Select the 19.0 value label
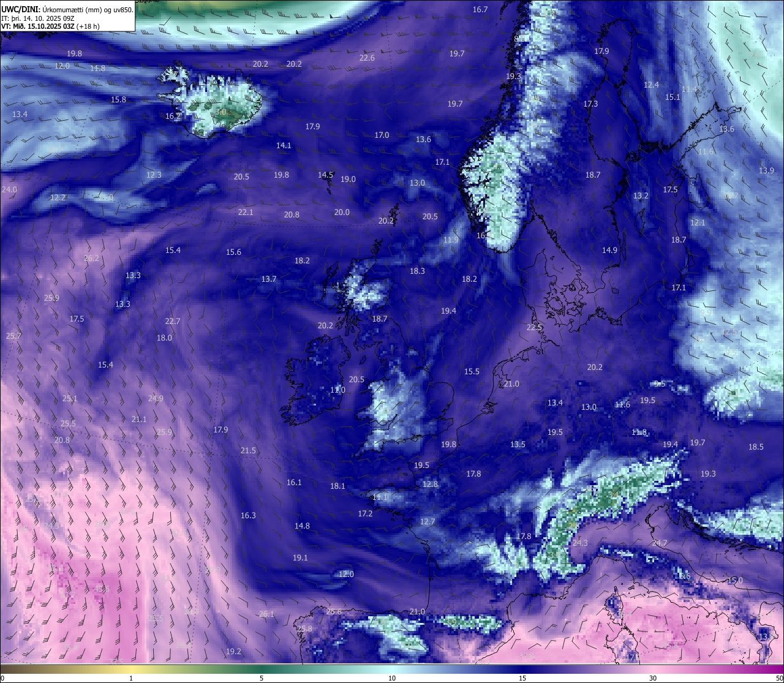 click(348, 179)
